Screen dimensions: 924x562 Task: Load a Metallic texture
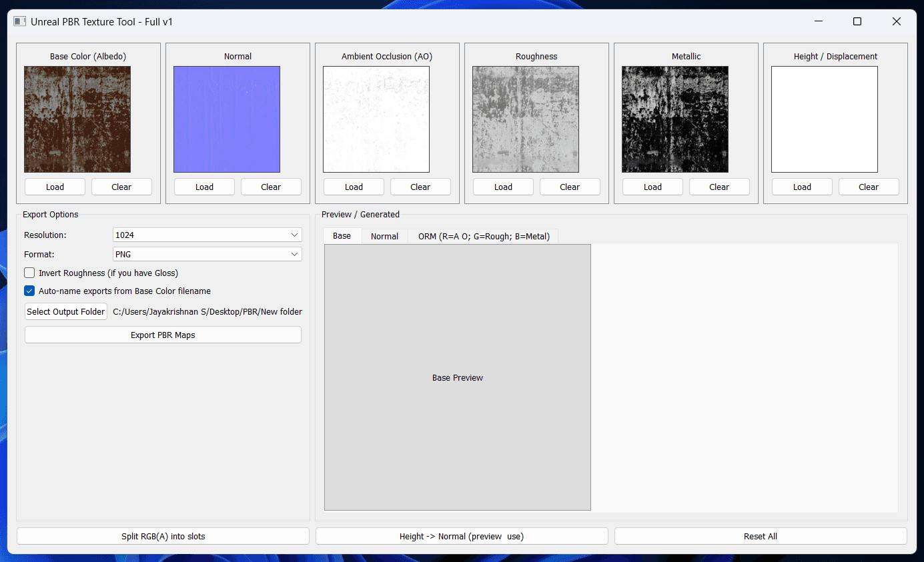[x=652, y=187]
